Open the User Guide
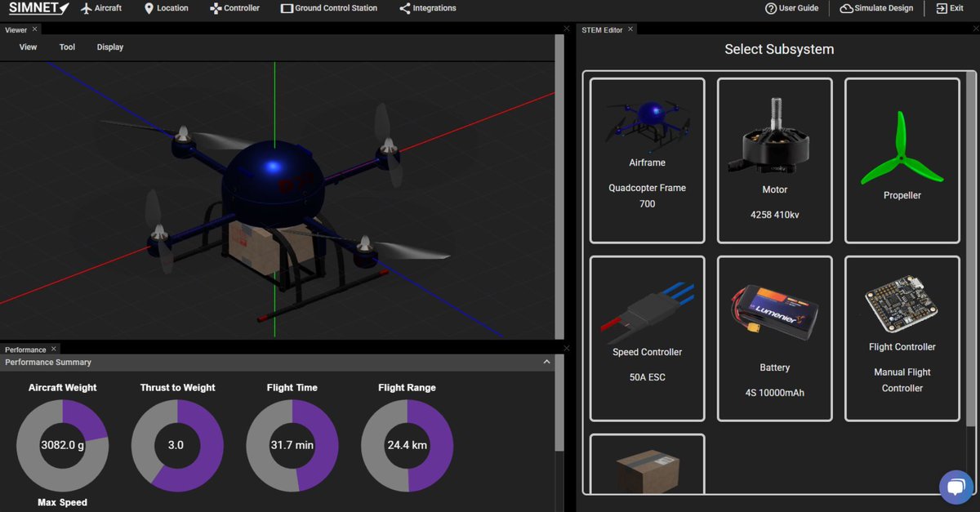This screenshot has height=512, width=980. pyautogui.click(x=791, y=8)
